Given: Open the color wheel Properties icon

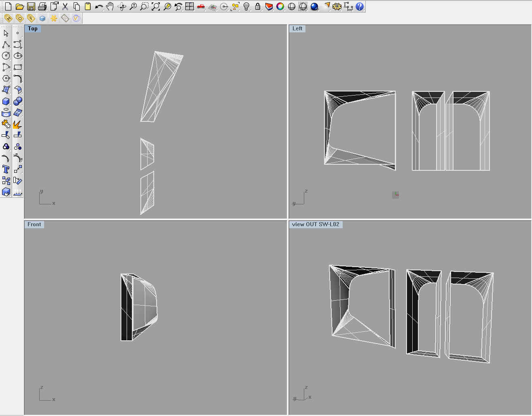Looking at the screenshot, I should pos(280,6).
